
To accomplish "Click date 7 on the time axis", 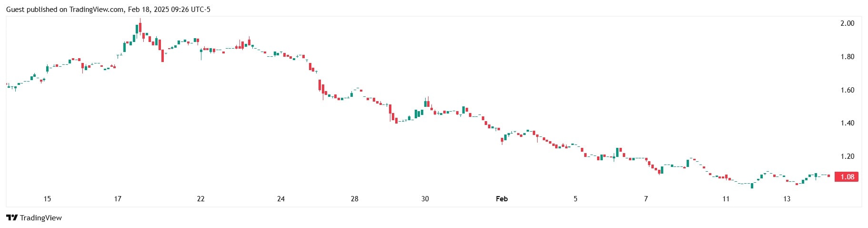I will [x=646, y=199].
